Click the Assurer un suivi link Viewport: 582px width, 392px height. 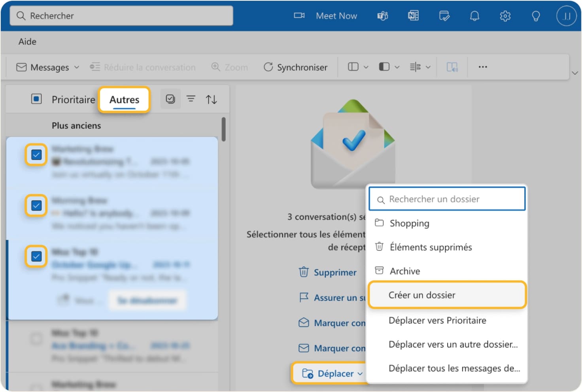(339, 298)
